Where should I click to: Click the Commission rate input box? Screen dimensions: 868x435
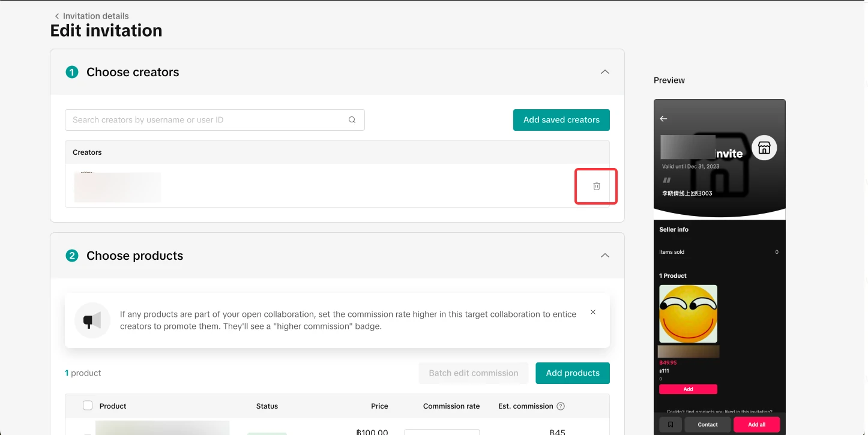[442, 431]
